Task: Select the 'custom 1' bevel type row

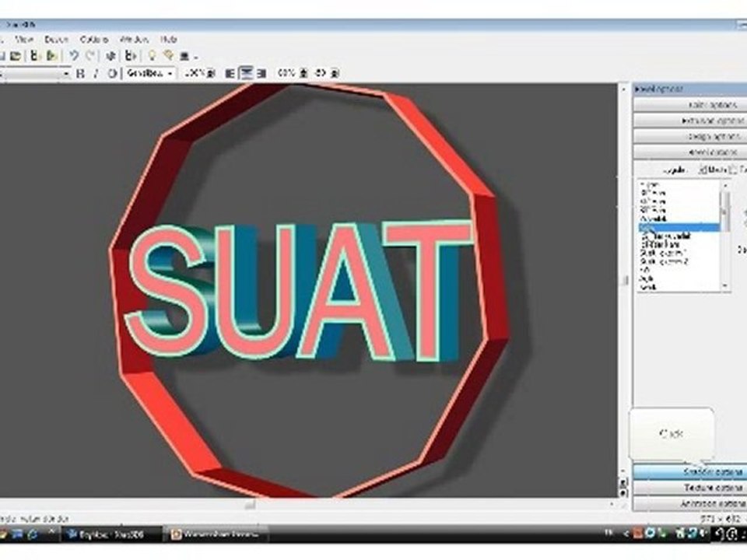Action: (679, 254)
